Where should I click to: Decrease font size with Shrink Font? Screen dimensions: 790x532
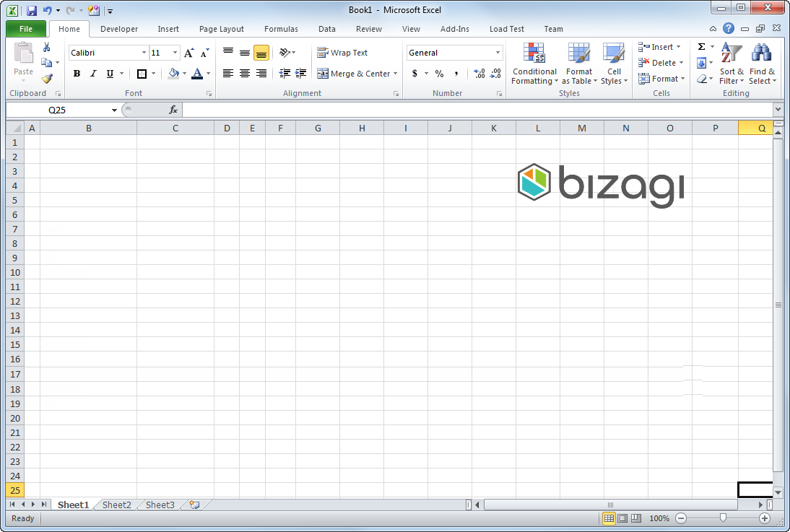(204, 53)
